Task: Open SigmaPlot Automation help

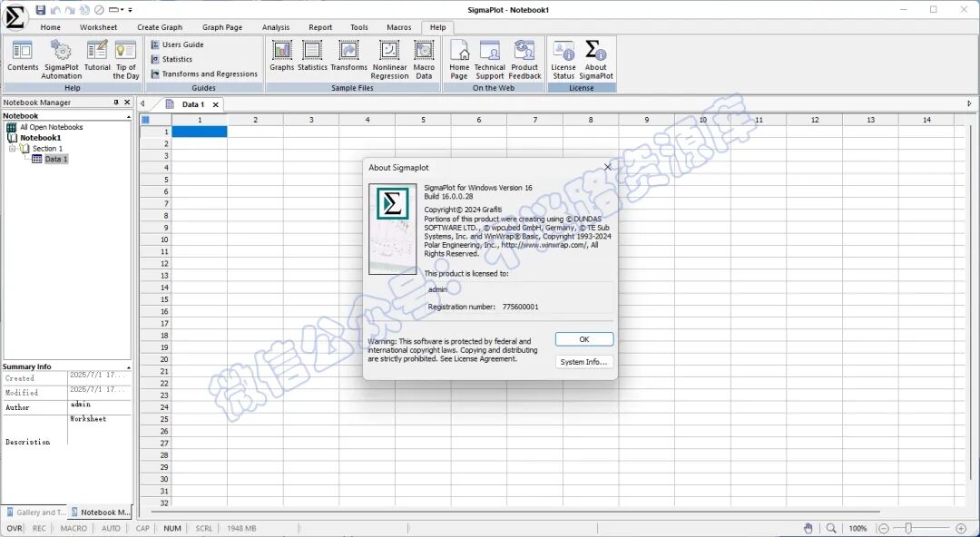Action: pos(62,60)
